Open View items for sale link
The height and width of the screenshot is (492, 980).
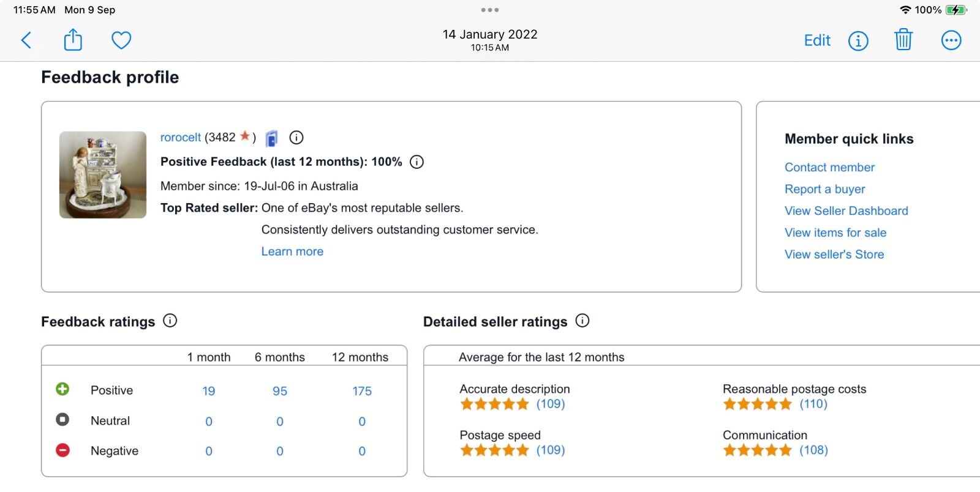835,233
